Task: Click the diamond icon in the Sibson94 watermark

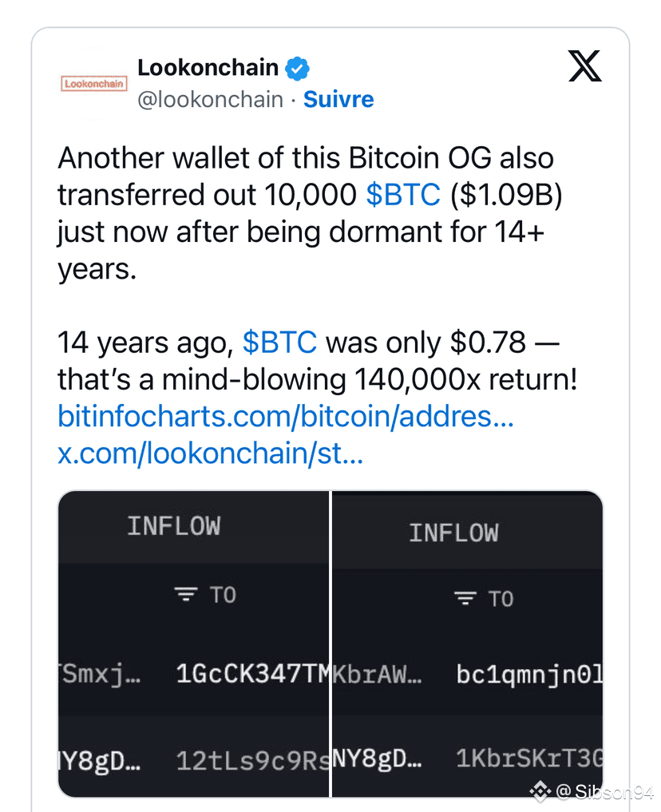Action: pyautogui.click(x=542, y=791)
